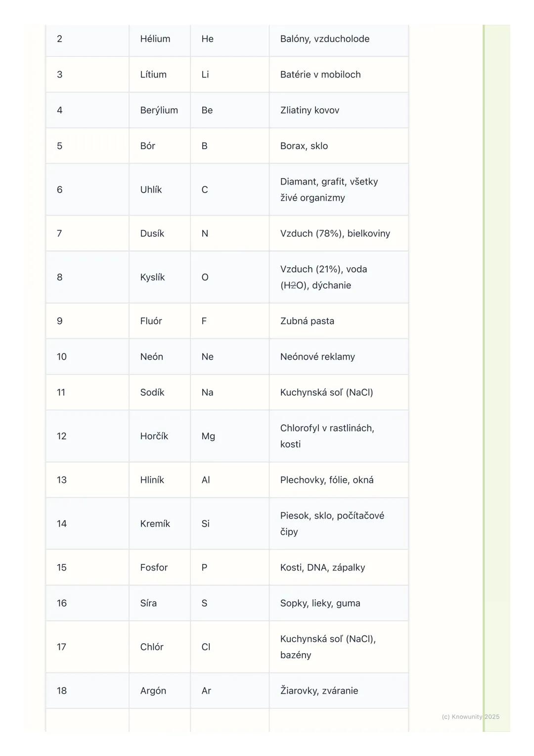Click 'Žiarovky, zváranie' text
Screen dimensions: 534x756
point(319,691)
